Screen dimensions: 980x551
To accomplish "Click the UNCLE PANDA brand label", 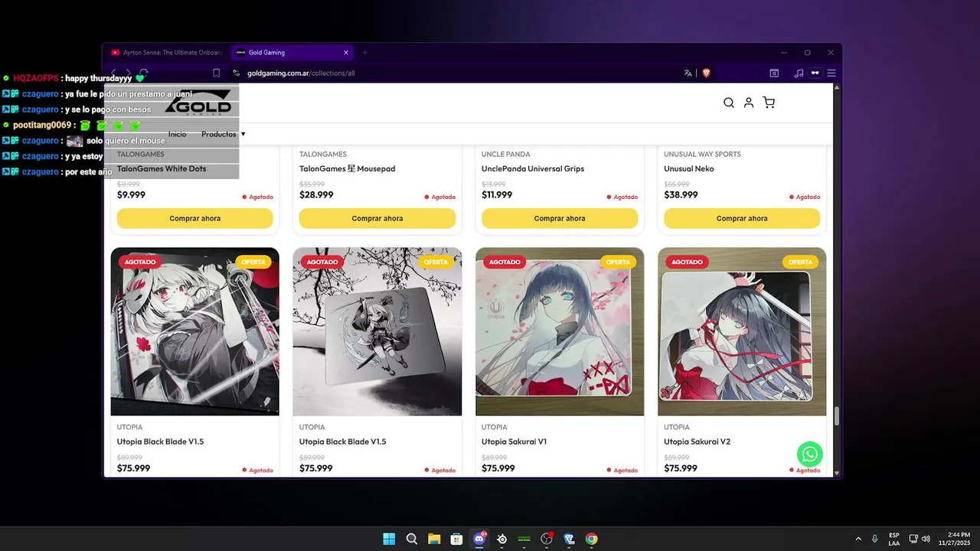I will pyautogui.click(x=506, y=154).
